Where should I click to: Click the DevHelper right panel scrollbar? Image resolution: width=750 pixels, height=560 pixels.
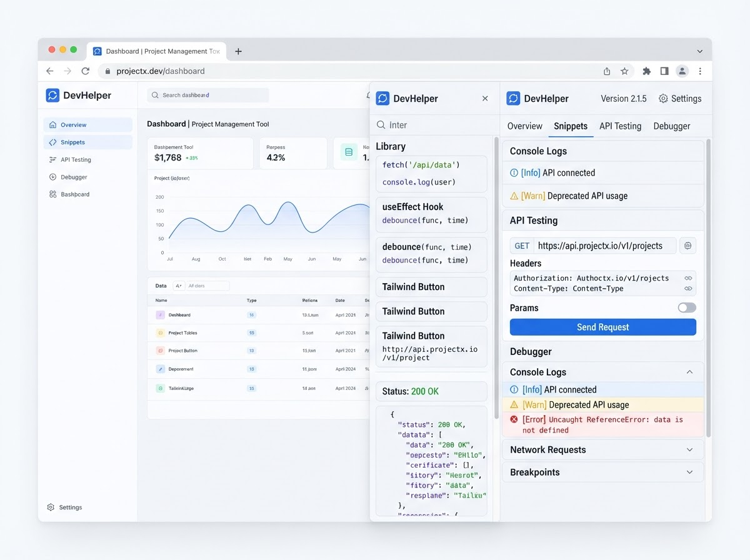click(x=708, y=287)
